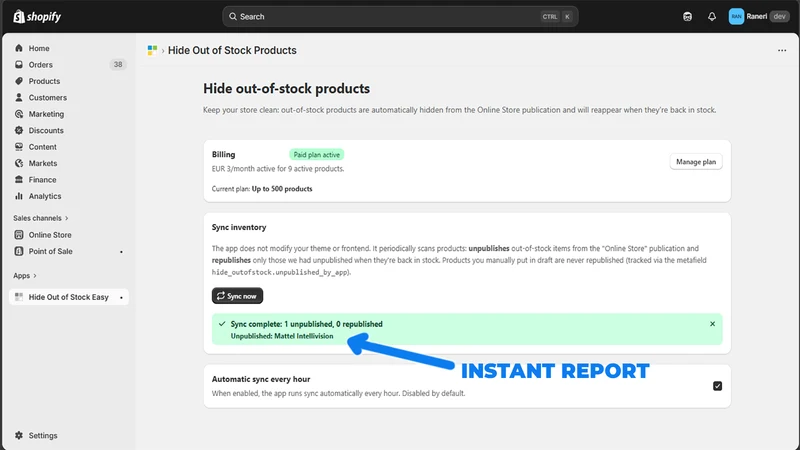Click the pin dot beside Point of Sale
The width and height of the screenshot is (800, 450).
121,252
